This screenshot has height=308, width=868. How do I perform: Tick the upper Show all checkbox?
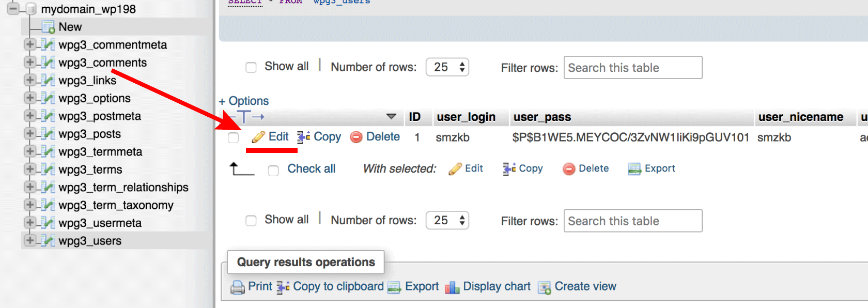pos(251,68)
